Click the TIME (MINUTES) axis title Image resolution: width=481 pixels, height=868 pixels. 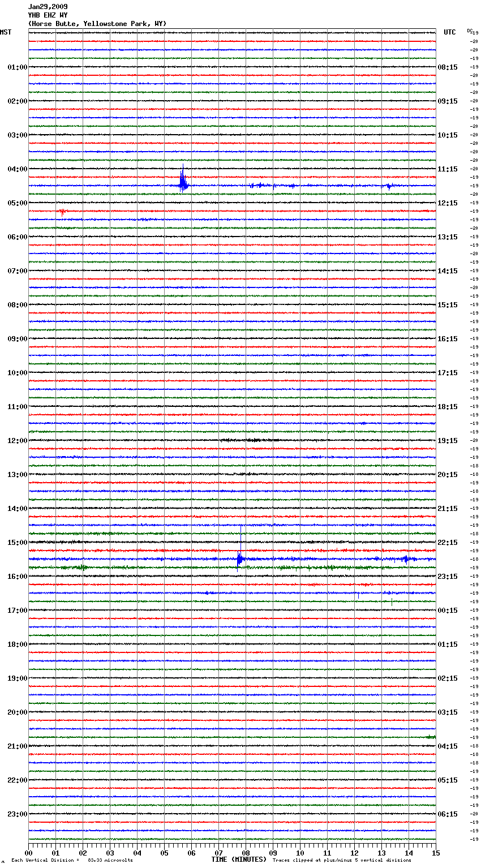click(x=239, y=860)
